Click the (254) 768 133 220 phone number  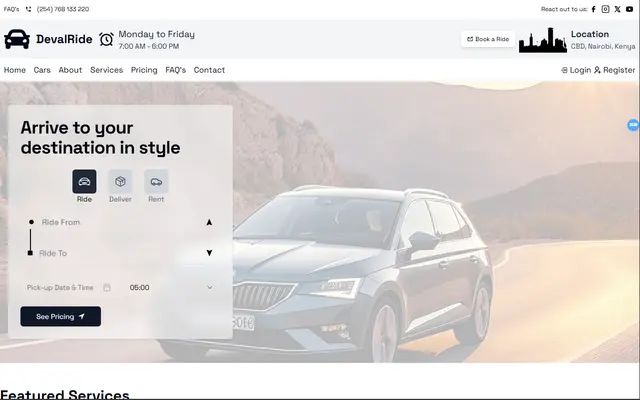(63, 9)
